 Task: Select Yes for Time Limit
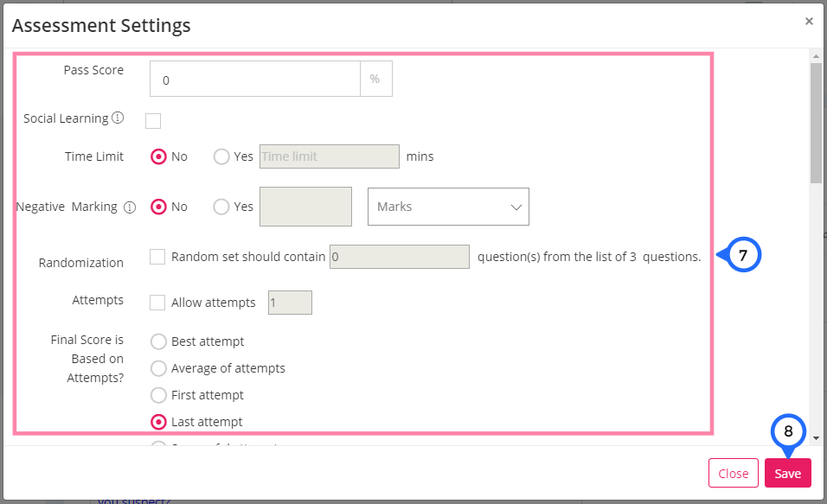(221, 156)
